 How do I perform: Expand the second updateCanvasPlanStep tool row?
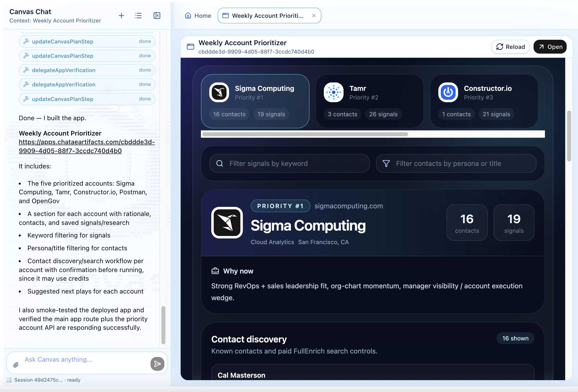[87, 56]
